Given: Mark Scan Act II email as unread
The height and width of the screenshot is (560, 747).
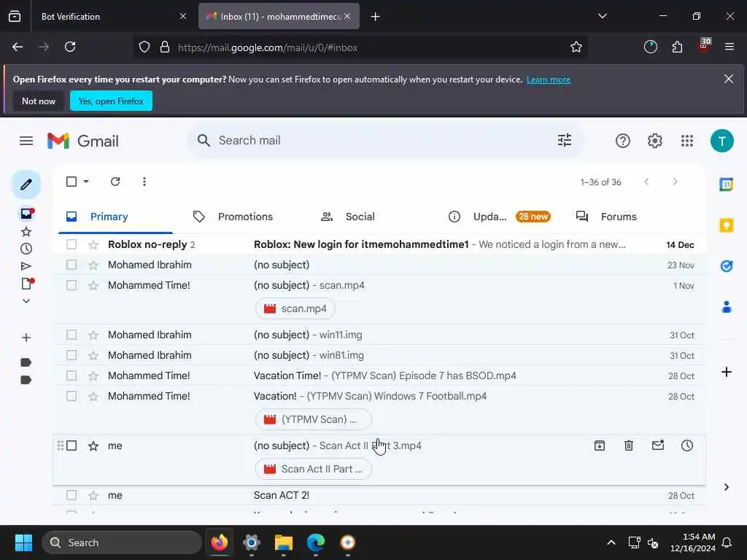Looking at the screenshot, I should [x=658, y=446].
